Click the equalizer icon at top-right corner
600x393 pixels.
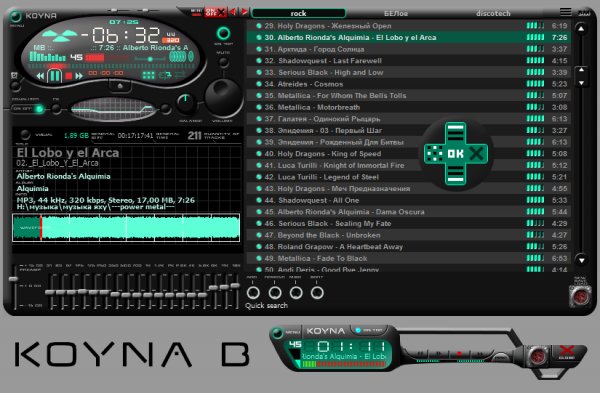[x=584, y=13]
